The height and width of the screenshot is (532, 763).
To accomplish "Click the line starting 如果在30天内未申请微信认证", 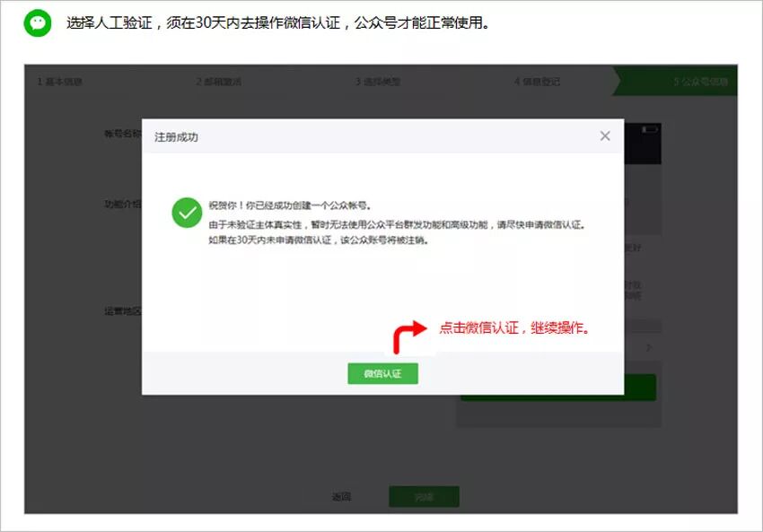I will pos(319,240).
